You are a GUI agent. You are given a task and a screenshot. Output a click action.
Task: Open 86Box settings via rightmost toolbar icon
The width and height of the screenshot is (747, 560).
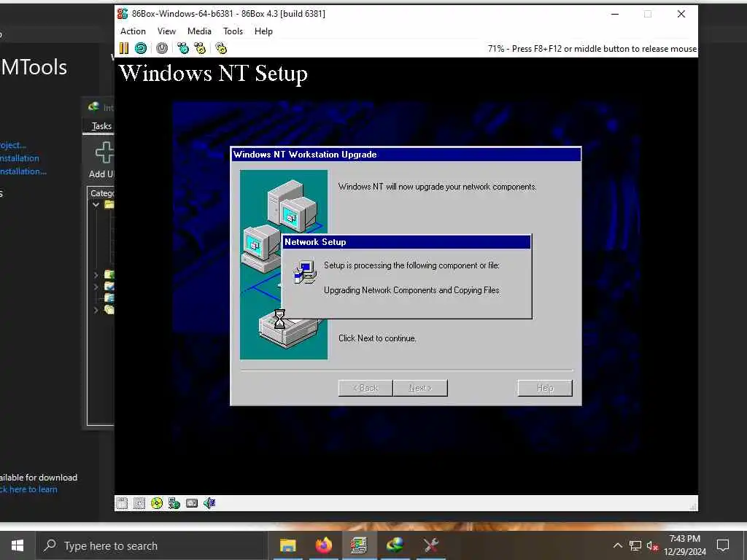221,48
